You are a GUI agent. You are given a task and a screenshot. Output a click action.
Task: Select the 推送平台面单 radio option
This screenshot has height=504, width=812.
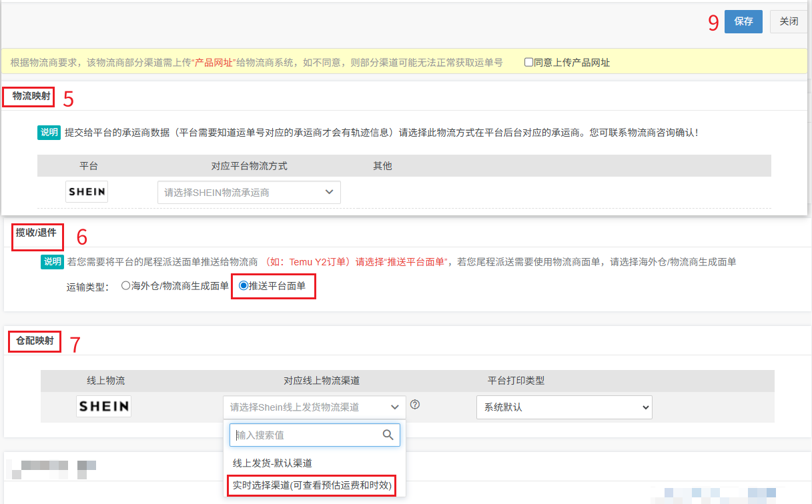[x=243, y=286]
